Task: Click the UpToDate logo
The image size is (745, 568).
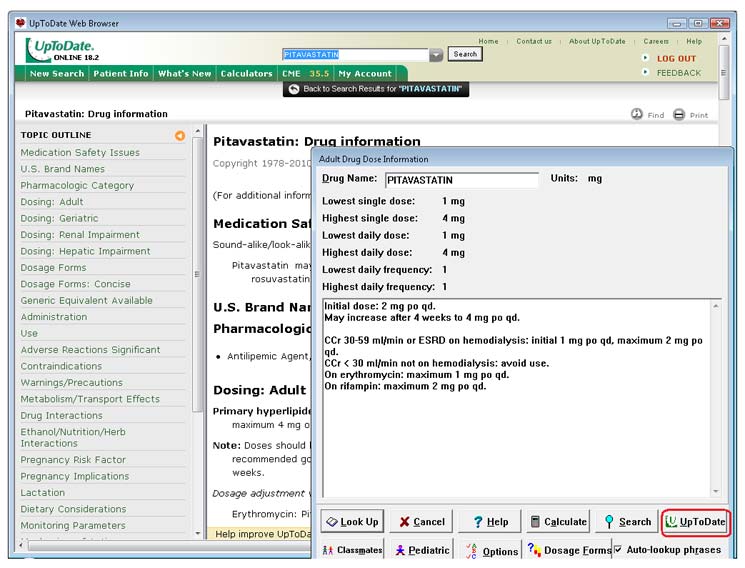Action: coord(62,50)
